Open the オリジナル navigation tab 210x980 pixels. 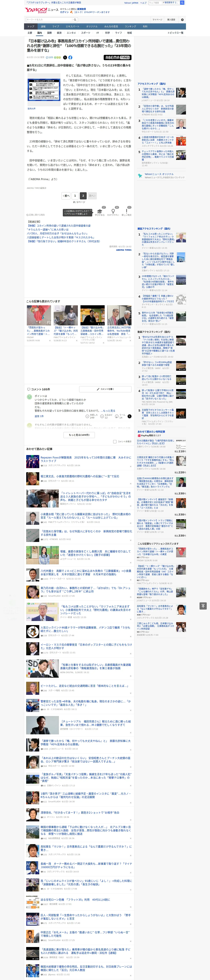pyautogui.click(x=92, y=27)
